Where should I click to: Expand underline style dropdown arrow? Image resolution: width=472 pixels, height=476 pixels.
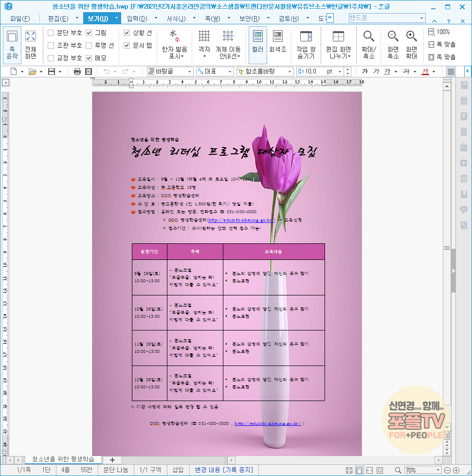pos(396,72)
